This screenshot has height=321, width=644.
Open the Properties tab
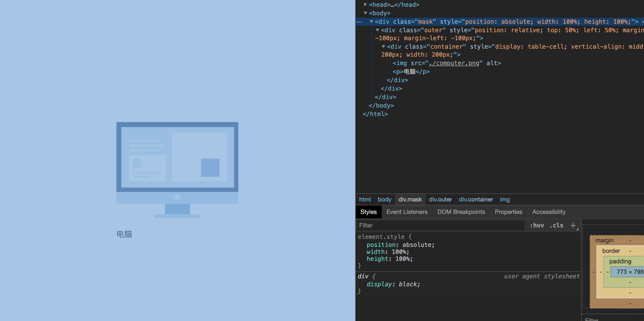(x=508, y=212)
